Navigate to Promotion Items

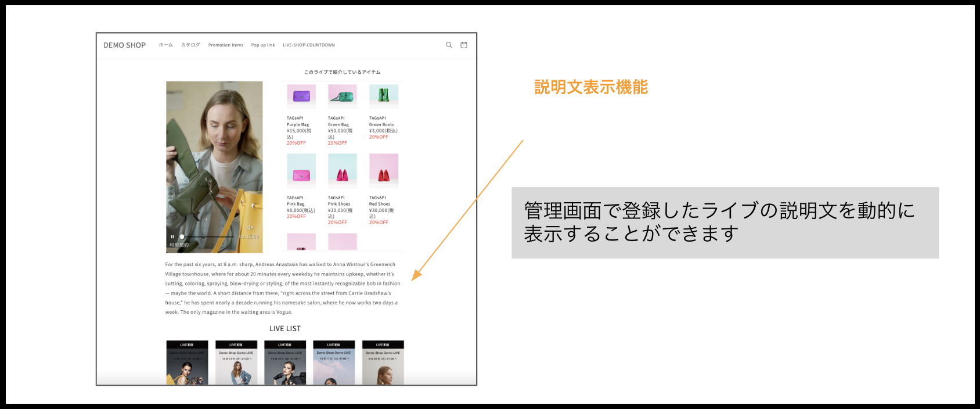pyautogui.click(x=226, y=45)
